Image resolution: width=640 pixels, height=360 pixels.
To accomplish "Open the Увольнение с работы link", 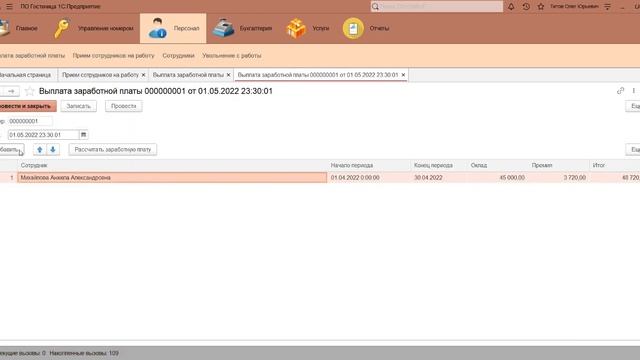I will click(x=232, y=56).
